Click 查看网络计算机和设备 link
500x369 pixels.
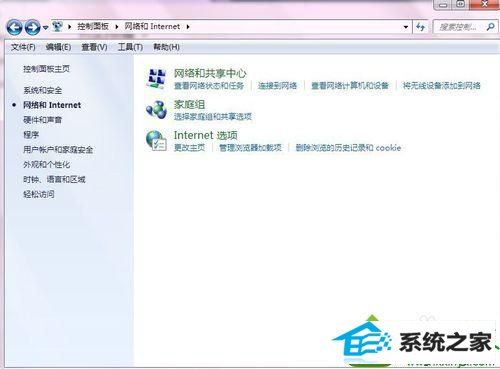tap(350, 86)
